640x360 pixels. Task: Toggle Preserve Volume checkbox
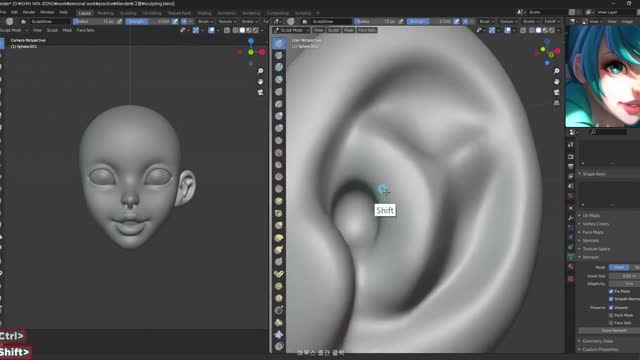(x=611, y=307)
